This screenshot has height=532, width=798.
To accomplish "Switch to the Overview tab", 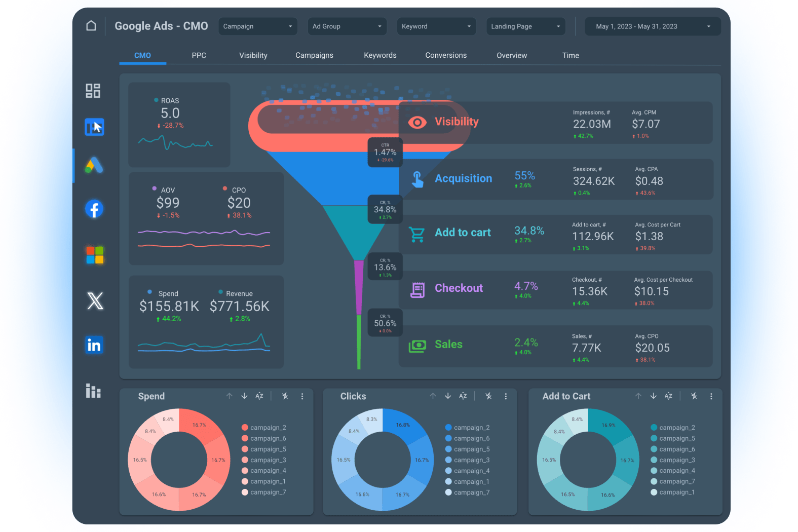I will click(512, 55).
